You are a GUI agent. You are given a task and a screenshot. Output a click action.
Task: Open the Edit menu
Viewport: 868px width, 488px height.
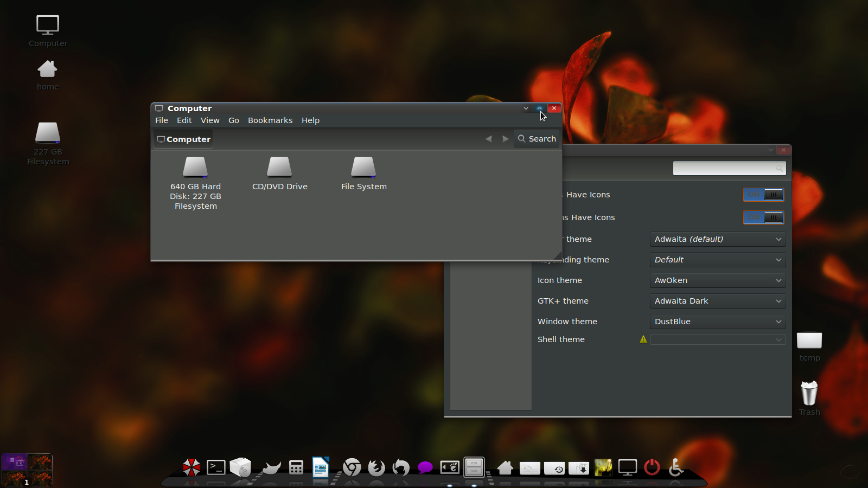184,120
